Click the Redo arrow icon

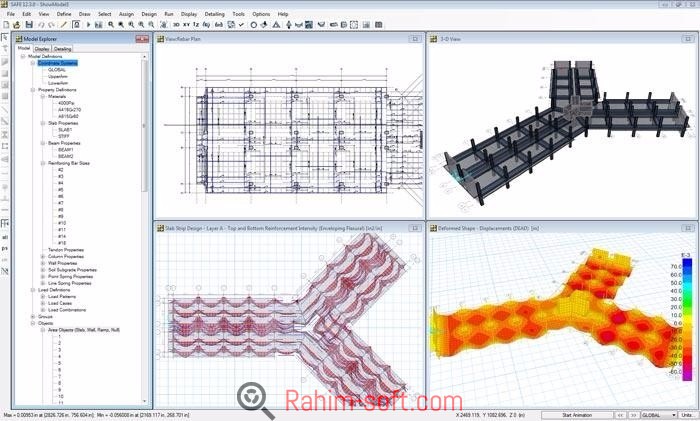[x=51, y=25]
